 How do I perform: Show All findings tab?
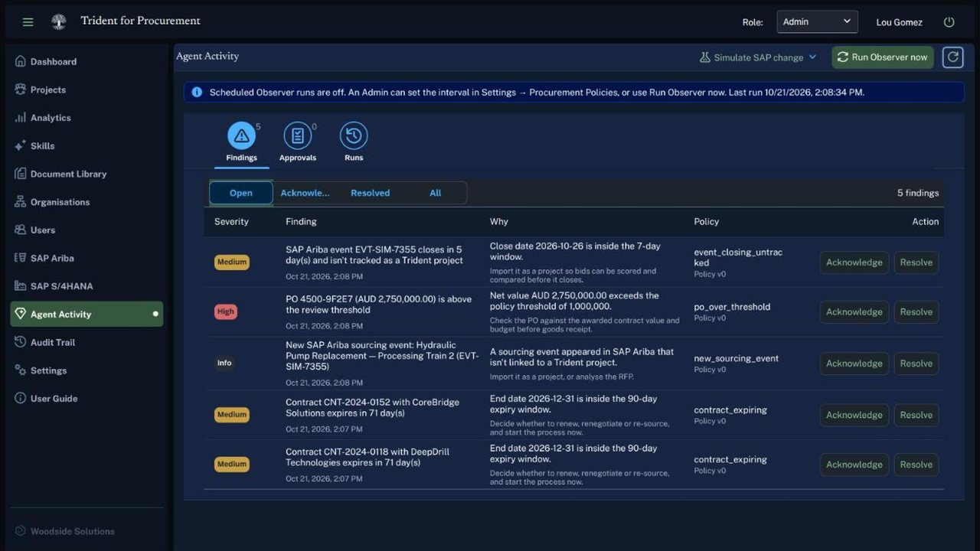coord(435,193)
